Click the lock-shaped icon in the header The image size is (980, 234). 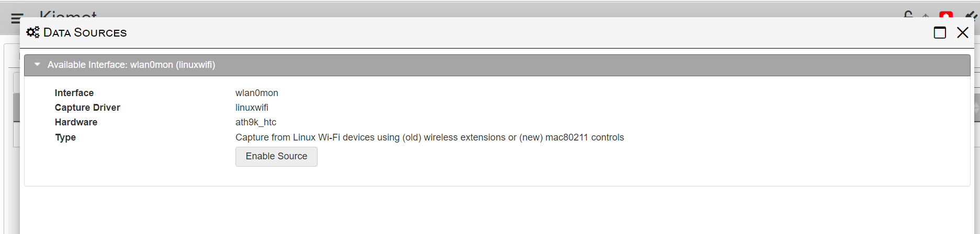(x=908, y=14)
